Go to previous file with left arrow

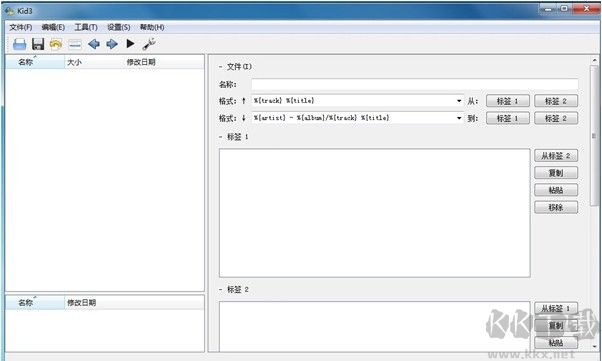[x=94, y=44]
